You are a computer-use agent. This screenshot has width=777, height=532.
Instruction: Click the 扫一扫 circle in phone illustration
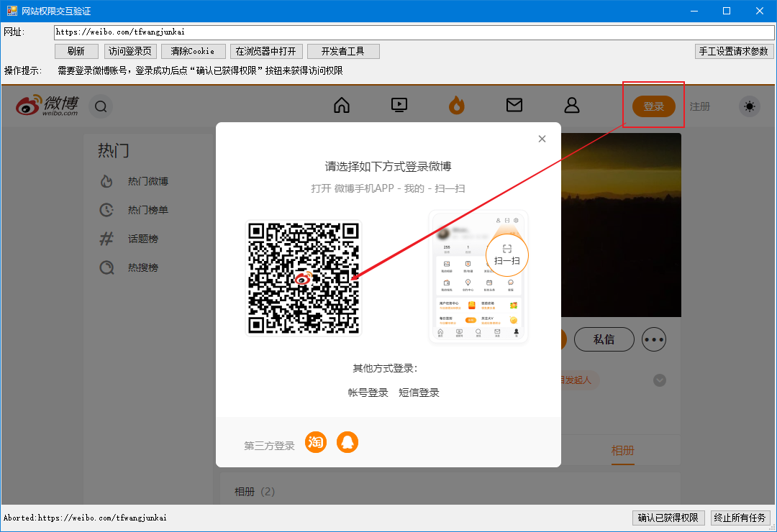click(x=507, y=256)
